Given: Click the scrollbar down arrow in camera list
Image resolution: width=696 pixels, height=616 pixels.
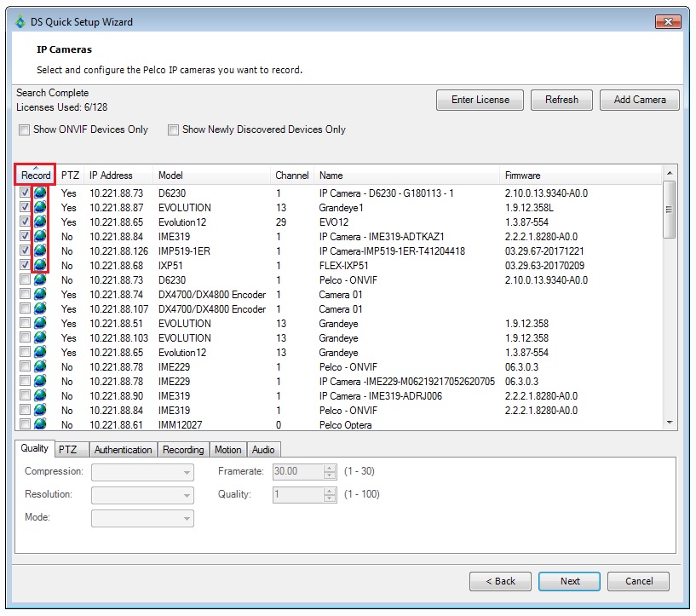Looking at the screenshot, I should (670, 422).
